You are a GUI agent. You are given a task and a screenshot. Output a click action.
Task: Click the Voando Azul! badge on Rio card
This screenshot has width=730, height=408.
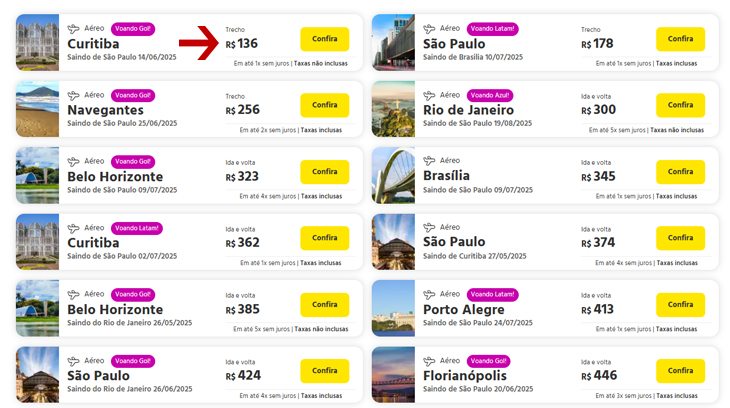coord(490,95)
